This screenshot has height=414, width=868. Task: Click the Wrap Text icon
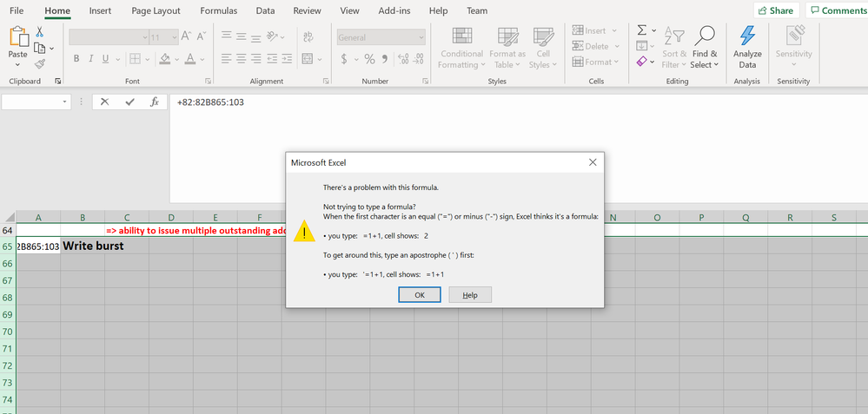[x=308, y=36]
